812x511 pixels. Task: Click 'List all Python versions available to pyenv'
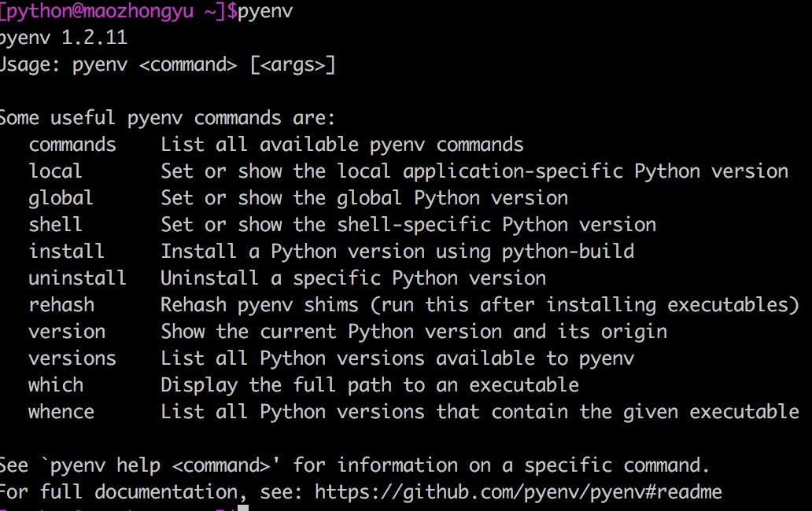click(x=397, y=359)
